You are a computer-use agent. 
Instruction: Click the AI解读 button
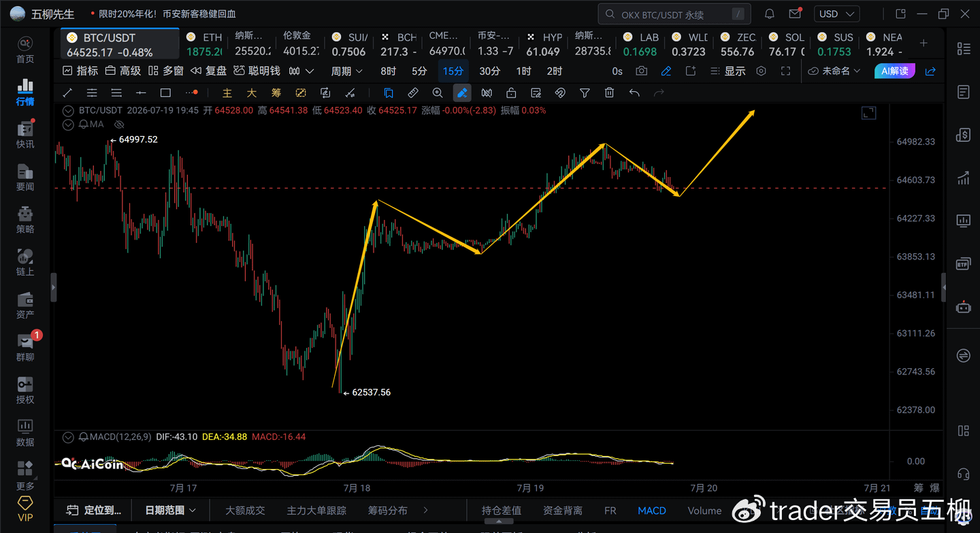pyautogui.click(x=894, y=71)
